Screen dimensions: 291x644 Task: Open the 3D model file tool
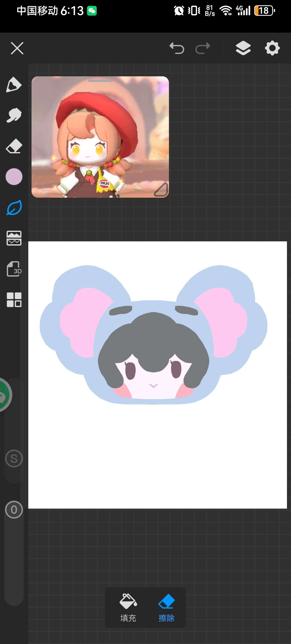[x=14, y=269]
